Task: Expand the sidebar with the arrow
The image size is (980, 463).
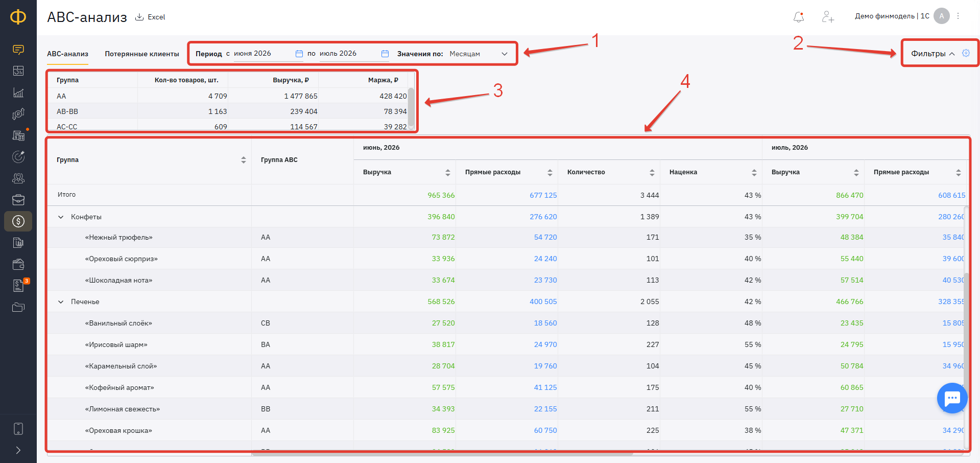Action: [x=18, y=450]
